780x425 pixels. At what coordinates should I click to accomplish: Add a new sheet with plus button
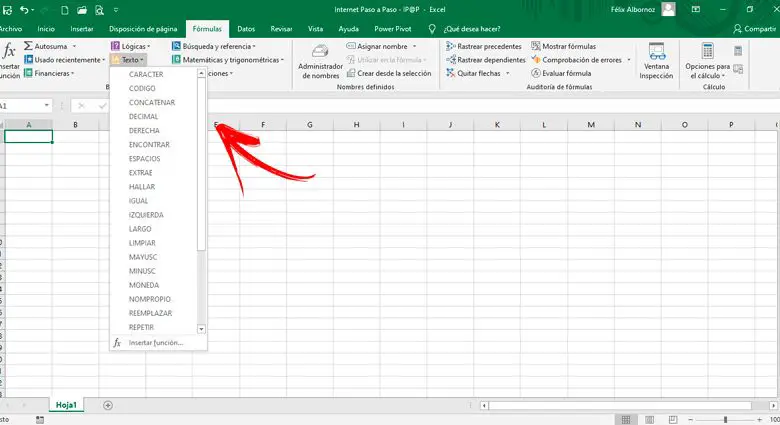tap(108, 405)
